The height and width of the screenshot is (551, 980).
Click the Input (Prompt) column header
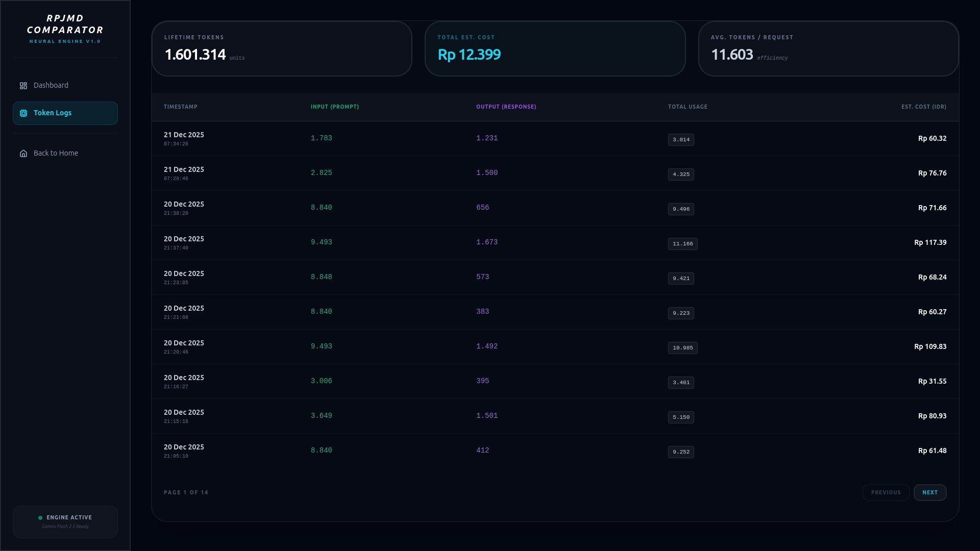click(x=335, y=107)
